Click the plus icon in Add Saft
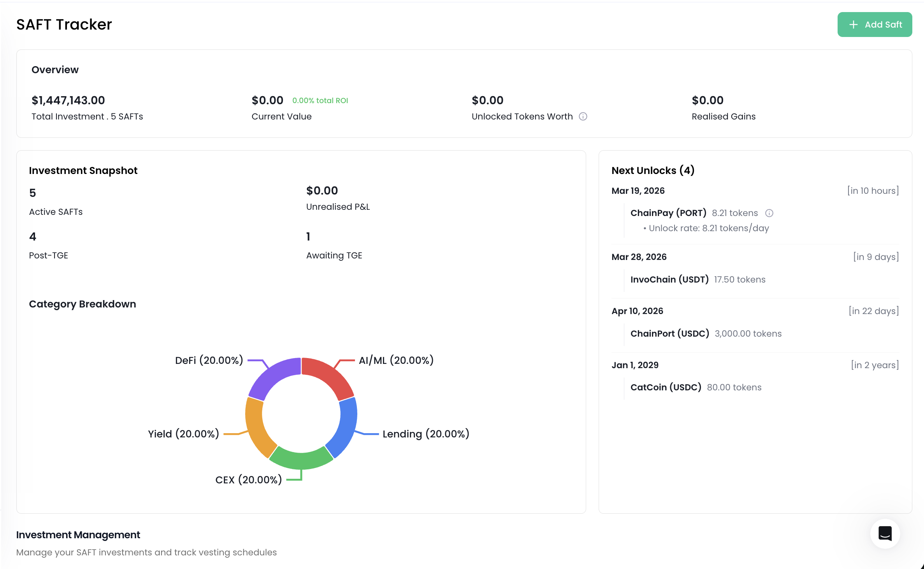This screenshot has width=924, height=569. click(x=853, y=25)
